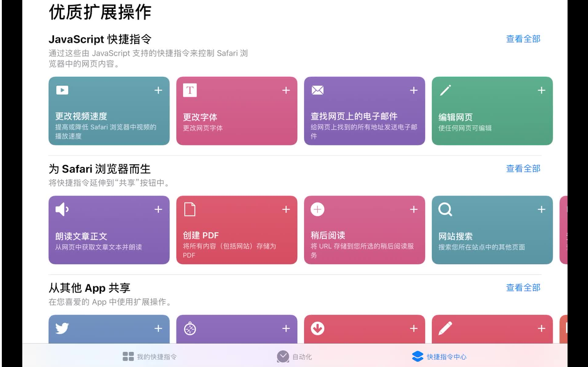Add the download arrow shortcut with plus

tap(414, 328)
